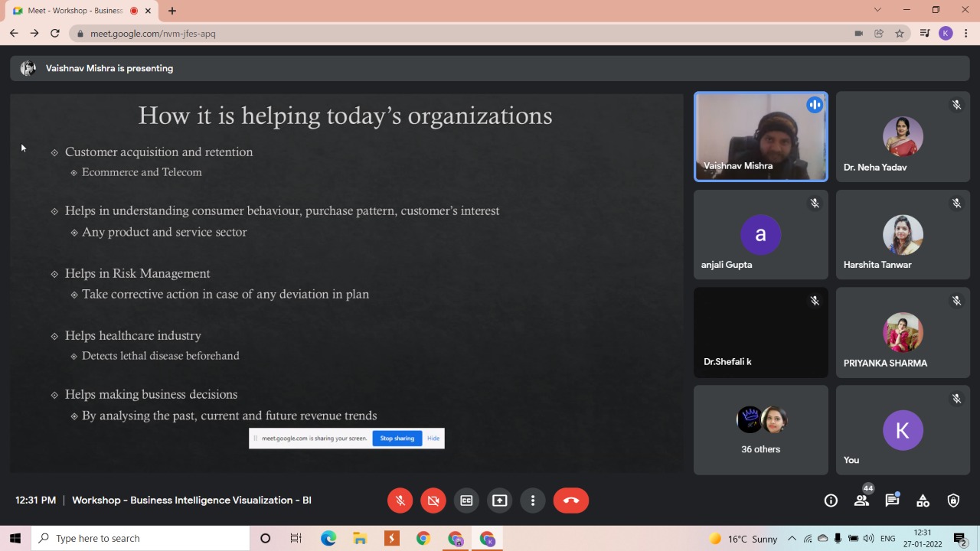The width and height of the screenshot is (980, 551).
Task: Click the Stop sharing button
Action: tap(397, 439)
